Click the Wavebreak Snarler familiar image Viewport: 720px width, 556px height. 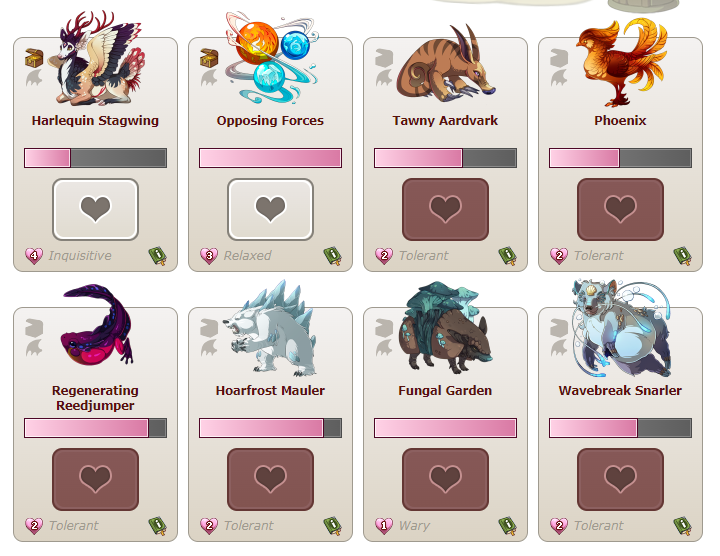click(x=620, y=328)
